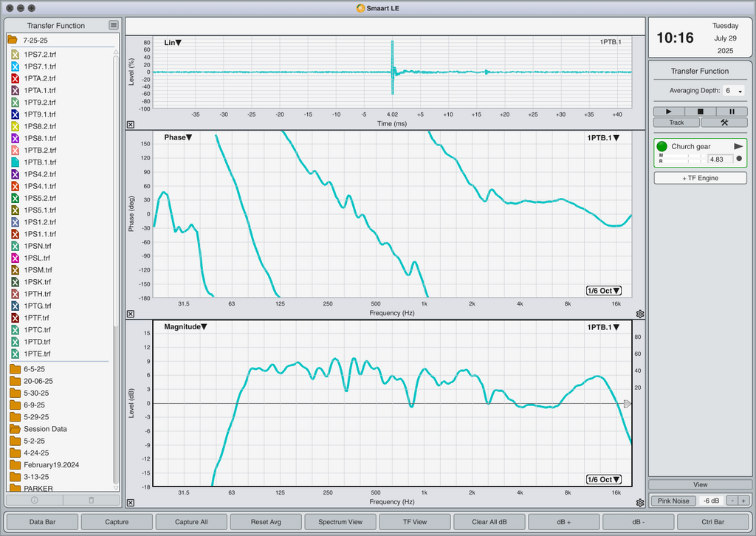
Task: Click the Track delay button
Action: (x=676, y=123)
